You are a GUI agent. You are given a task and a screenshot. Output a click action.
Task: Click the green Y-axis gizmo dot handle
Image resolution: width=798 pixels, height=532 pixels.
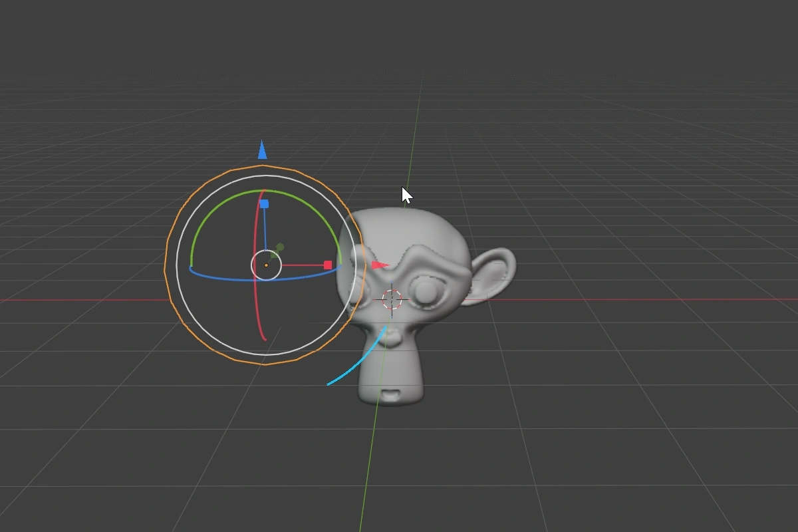pos(280,247)
